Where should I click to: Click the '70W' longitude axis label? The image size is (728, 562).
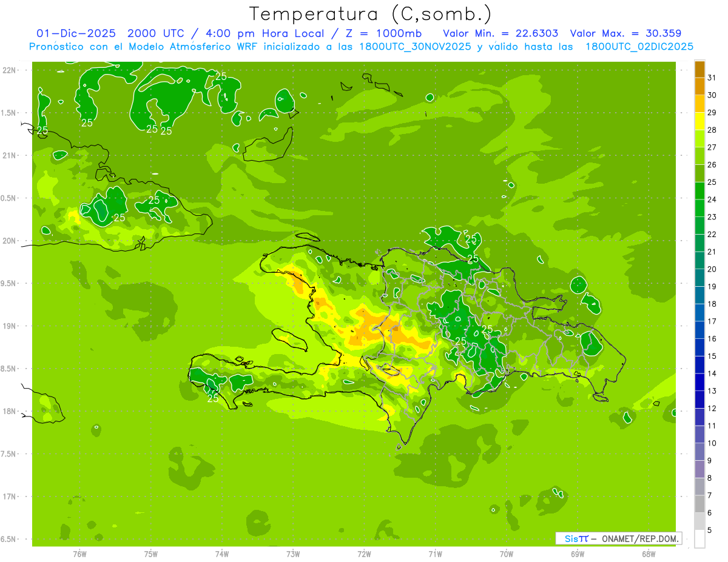(x=506, y=554)
